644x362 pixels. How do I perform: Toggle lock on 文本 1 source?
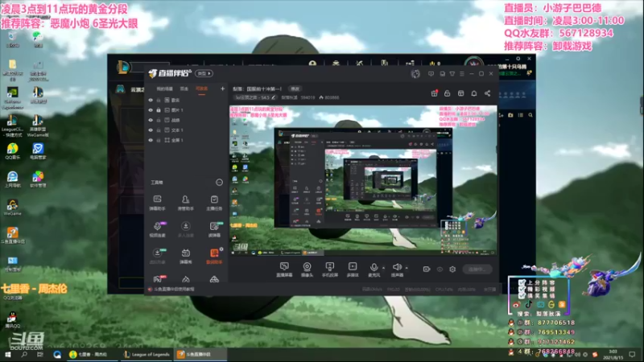pos(159,130)
